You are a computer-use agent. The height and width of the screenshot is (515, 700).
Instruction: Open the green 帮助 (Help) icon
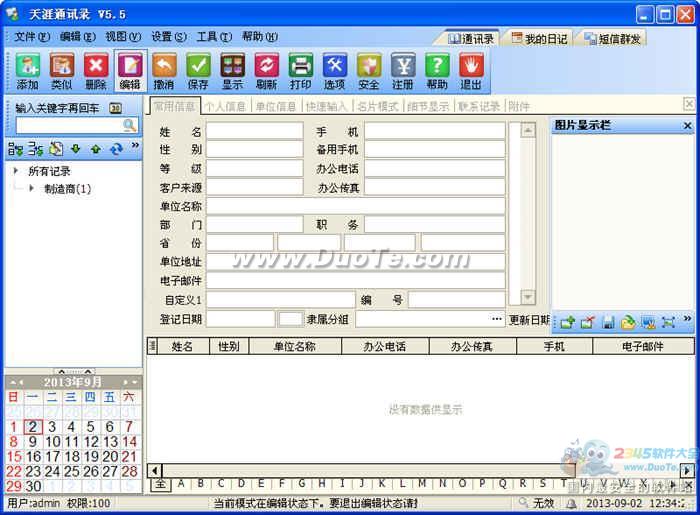(x=437, y=71)
